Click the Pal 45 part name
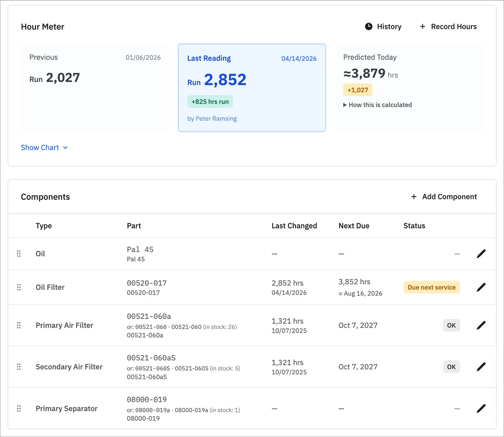Viewport: 504px width, 437px height. pos(140,250)
